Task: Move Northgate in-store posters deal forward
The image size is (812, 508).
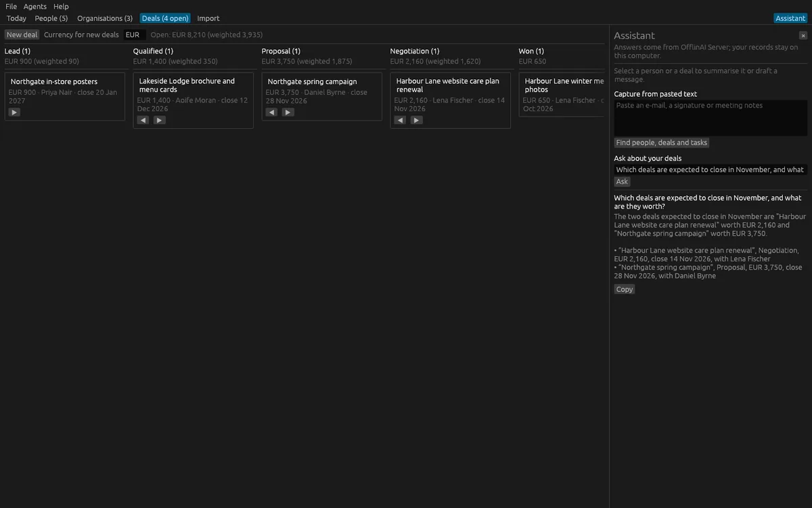Action: [14, 112]
